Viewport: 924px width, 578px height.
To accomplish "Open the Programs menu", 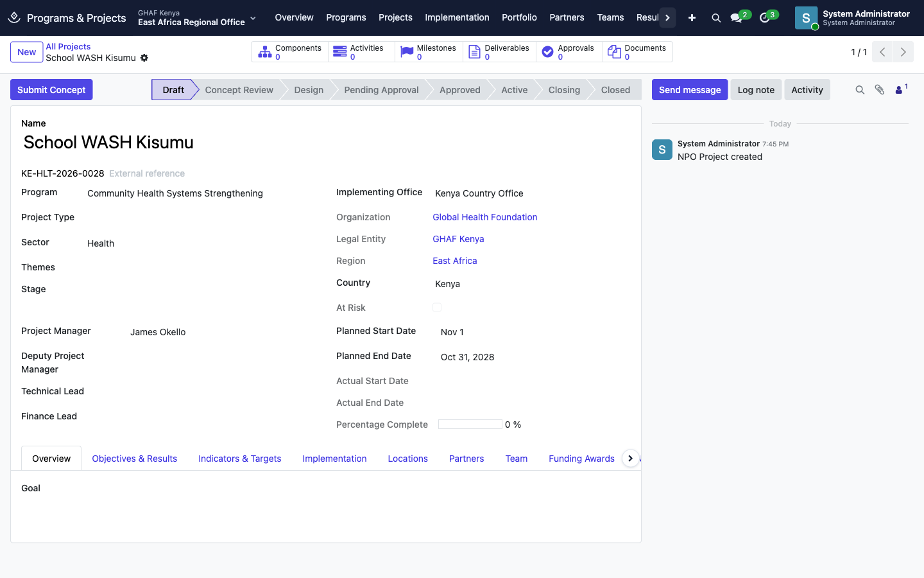I will click(346, 17).
